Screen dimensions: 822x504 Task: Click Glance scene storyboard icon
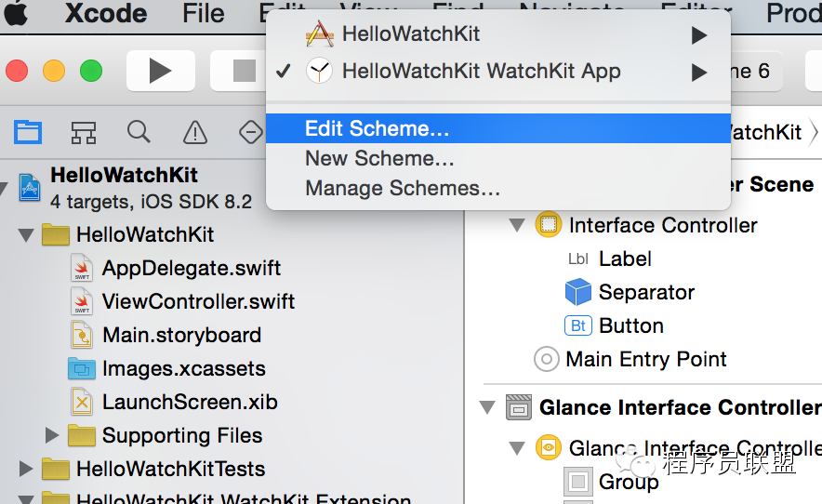(519, 407)
